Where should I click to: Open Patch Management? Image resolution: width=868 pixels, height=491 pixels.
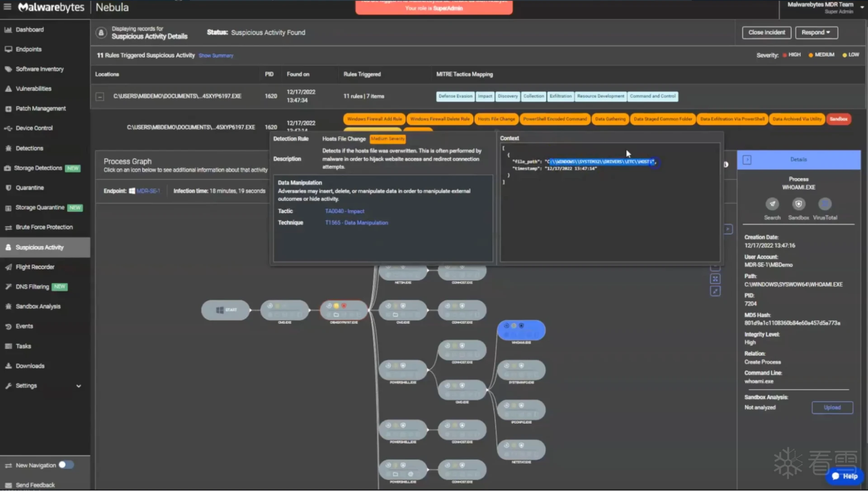41,109
